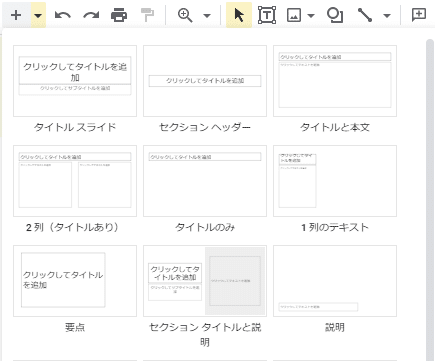This screenshot has height=361, width=435.
Task: Select the arrow cursor select tool
Action: coord(239,15)
